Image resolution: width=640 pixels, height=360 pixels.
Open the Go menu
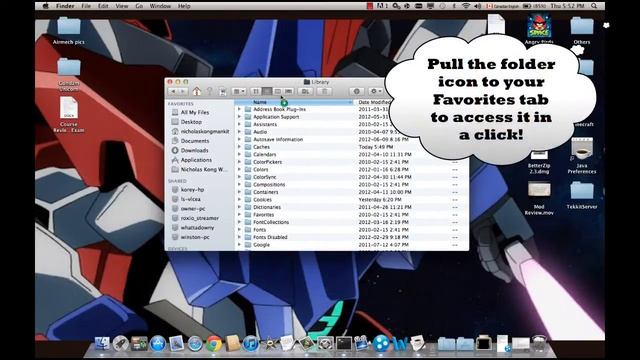point(139,6)
